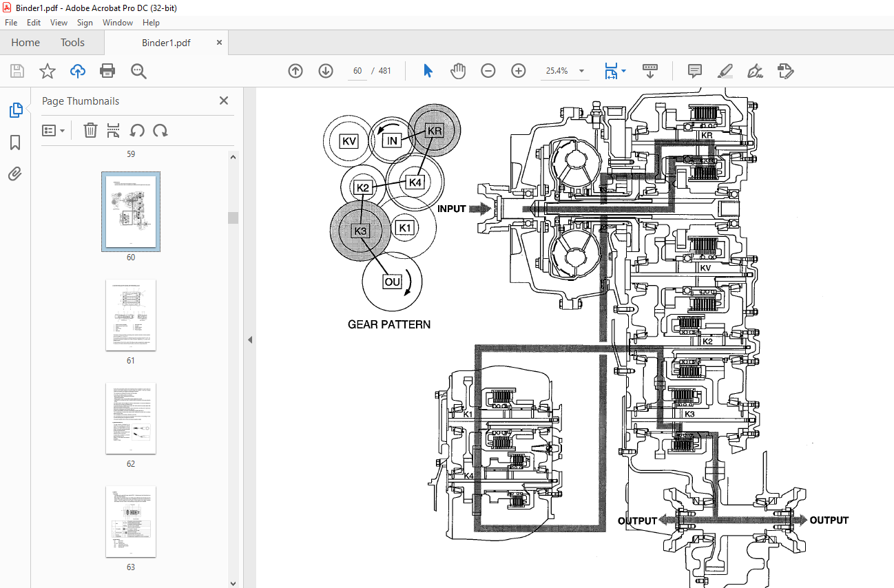Select the page 62 thumbnail

tap(131, 419)
